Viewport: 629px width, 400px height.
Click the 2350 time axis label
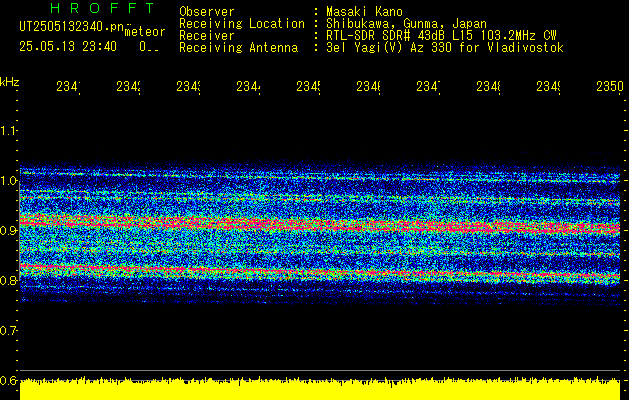click(x=610, y=86)
